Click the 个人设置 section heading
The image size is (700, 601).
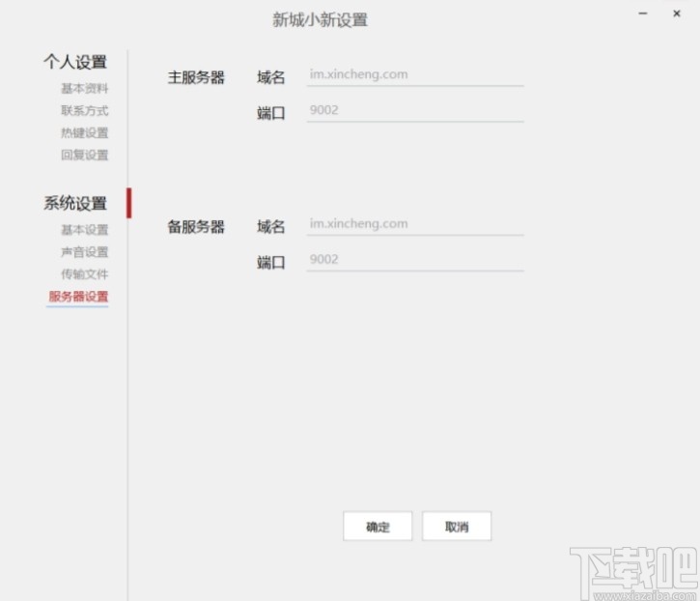click(75, 62)
